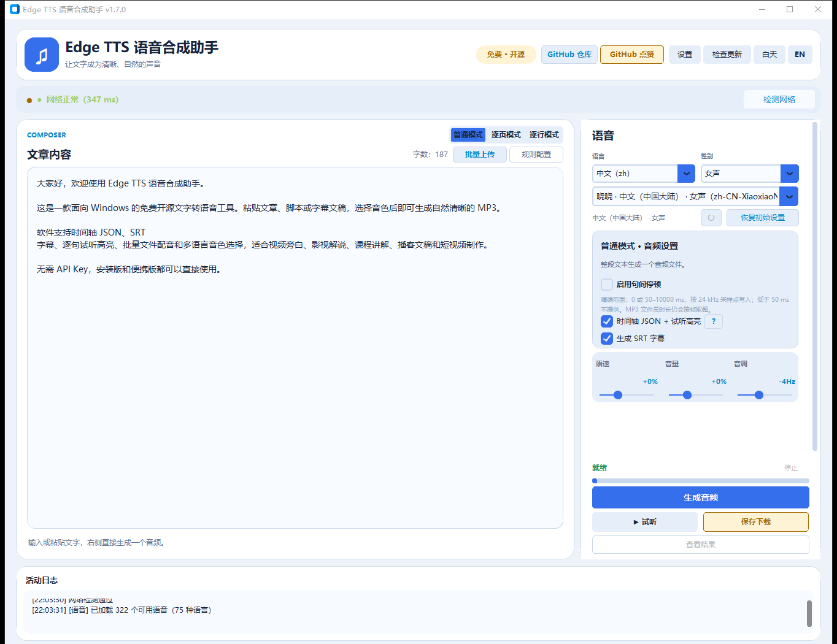Switch to 逐行模式 tab
Viewport: 837px width, 644px height.
[544, 135]
